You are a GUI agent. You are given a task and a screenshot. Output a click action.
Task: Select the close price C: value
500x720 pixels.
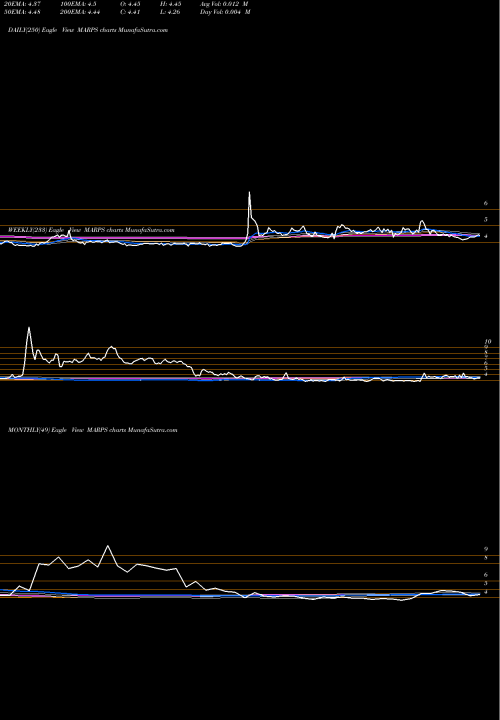pyautogui.click(x=130, y=12)
